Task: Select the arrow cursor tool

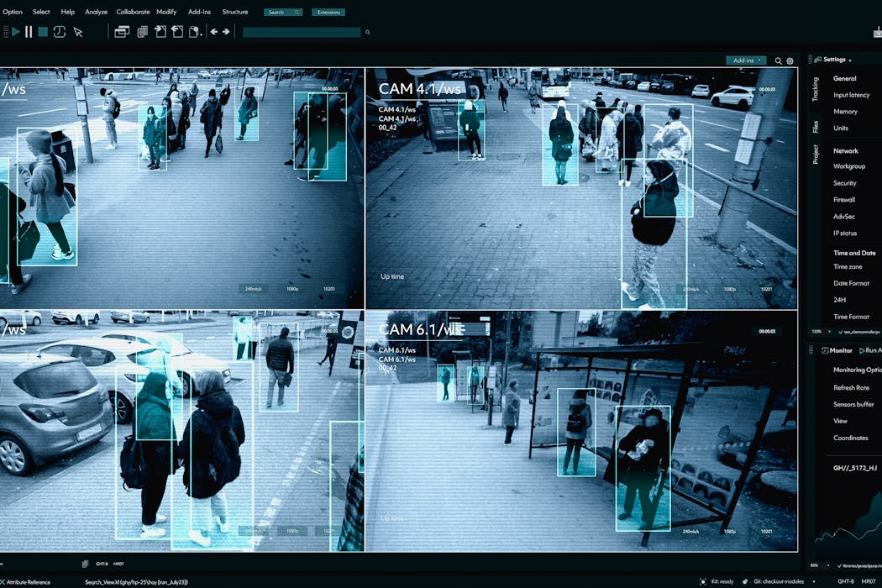Action: (79, 31)
